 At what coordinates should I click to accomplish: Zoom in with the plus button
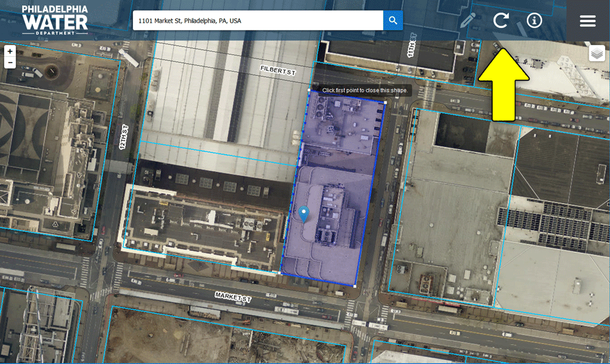(x=10, y=52)
